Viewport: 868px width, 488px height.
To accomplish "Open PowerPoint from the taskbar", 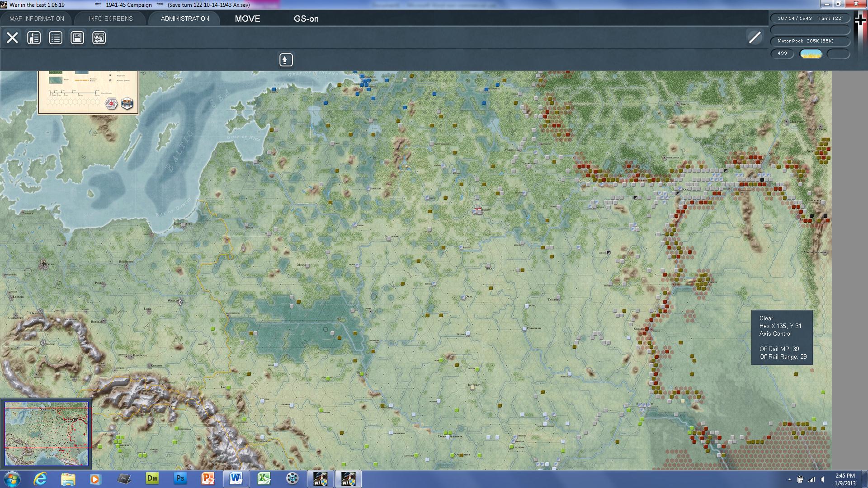I will pos(208,479).
